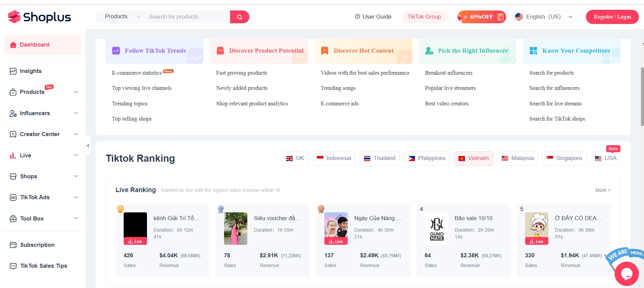This screenshot has width=644, height=288.
Task: Expand the Products sidebar menu chevron
Action: (x=76, y=92)
